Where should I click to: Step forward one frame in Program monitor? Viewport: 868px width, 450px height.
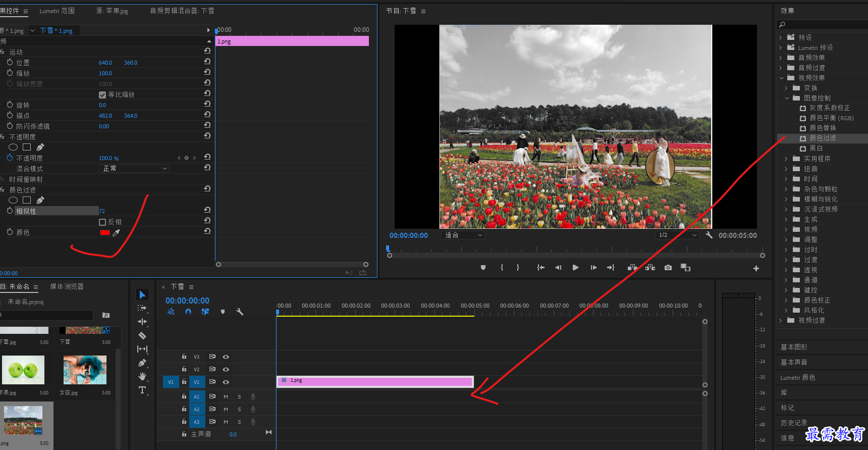point(593,268)
